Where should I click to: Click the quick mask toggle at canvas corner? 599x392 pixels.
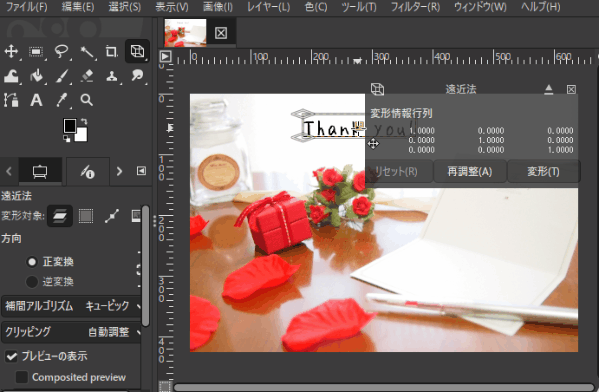pyautogui.click(x=165, y=387)
